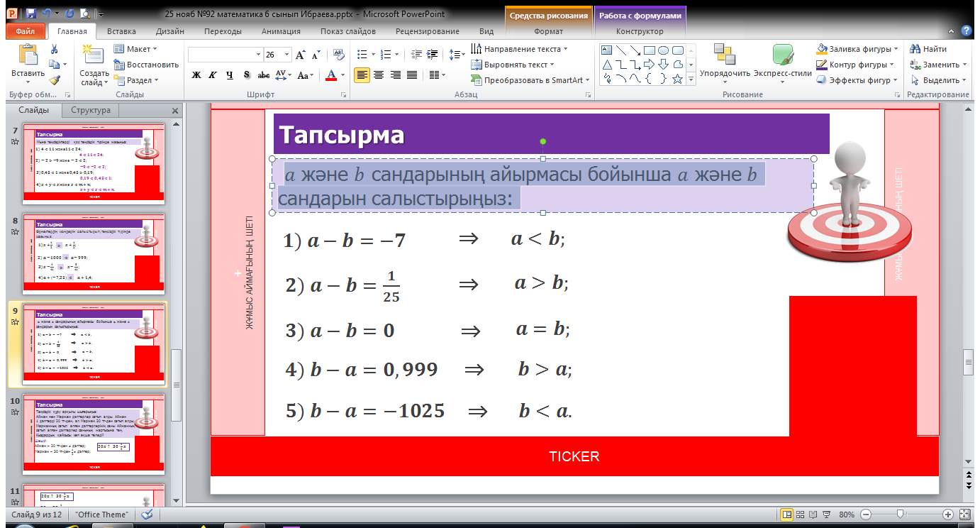This screenshot has height=528, width=980.
Task: Click the Copy icon in clipboard group
Action: click(x=54, y=65)
